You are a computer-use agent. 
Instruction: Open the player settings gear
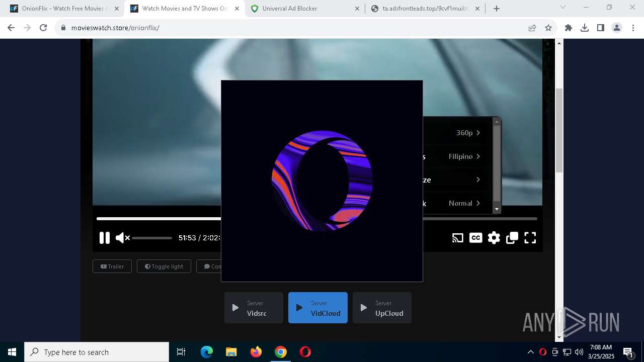pos(494,238)
